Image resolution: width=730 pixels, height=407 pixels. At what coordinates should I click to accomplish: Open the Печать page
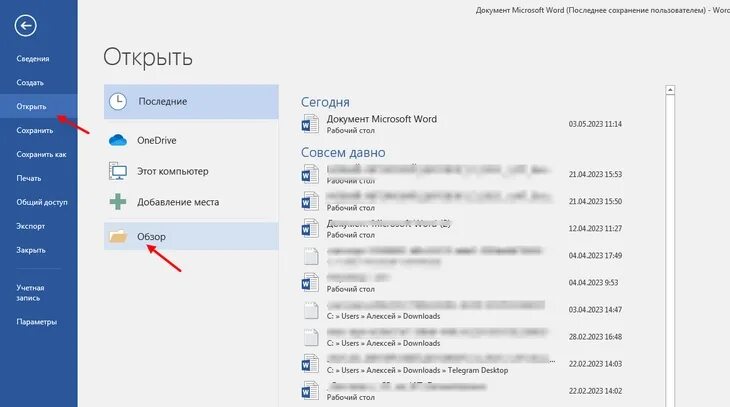pyautogui.click(x=28, y=178)
